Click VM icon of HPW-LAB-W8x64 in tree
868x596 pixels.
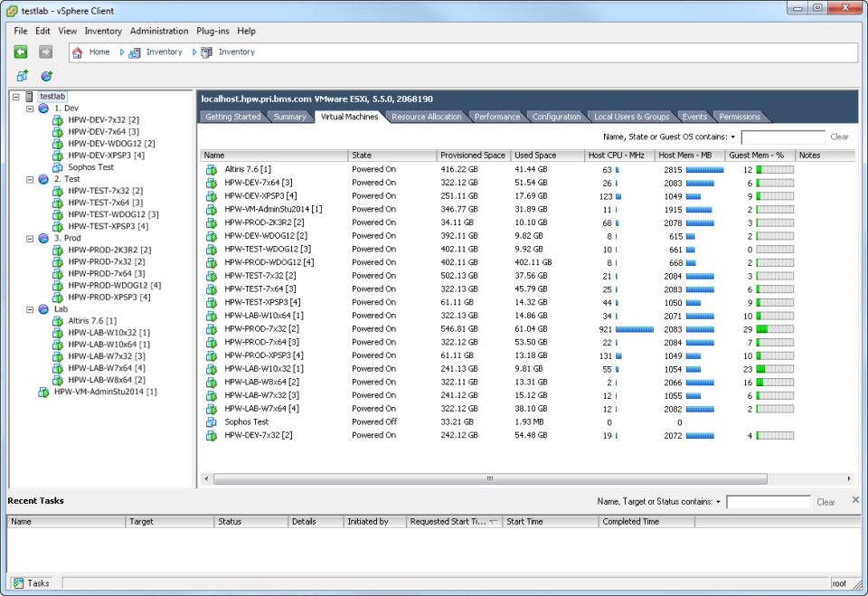[x=58, y=380]
